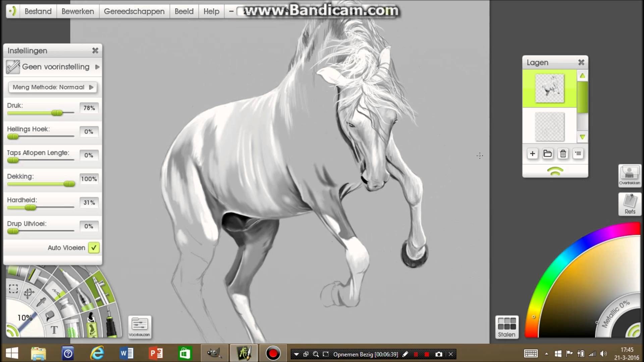644x362 pixels.
Task: Create a layer group with the folder icon
Action: click(548, 154)
